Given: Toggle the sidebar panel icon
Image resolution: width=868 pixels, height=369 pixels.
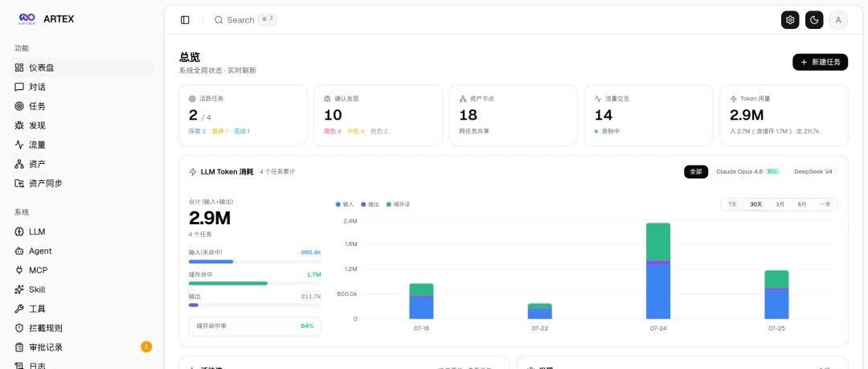Looking at the screenshot, I should point(185,20).
